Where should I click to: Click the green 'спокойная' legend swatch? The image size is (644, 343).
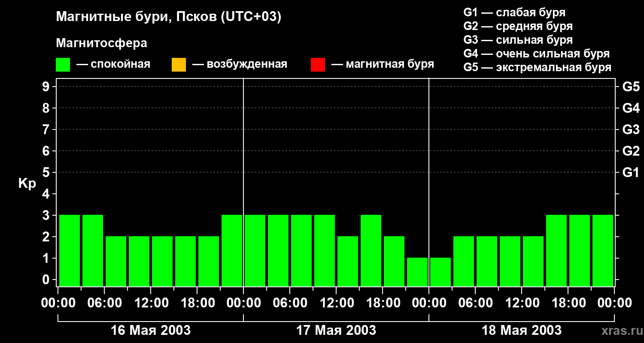coord(63,65)
